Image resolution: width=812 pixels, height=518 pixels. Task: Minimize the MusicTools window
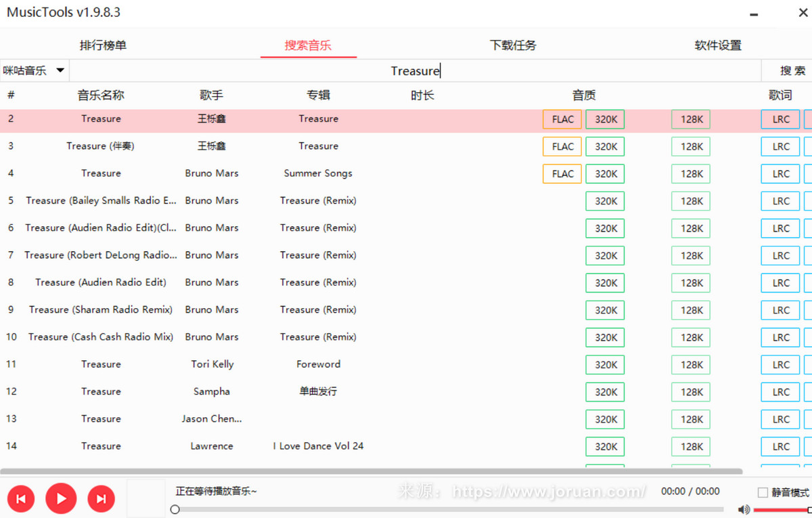[754, 14]
